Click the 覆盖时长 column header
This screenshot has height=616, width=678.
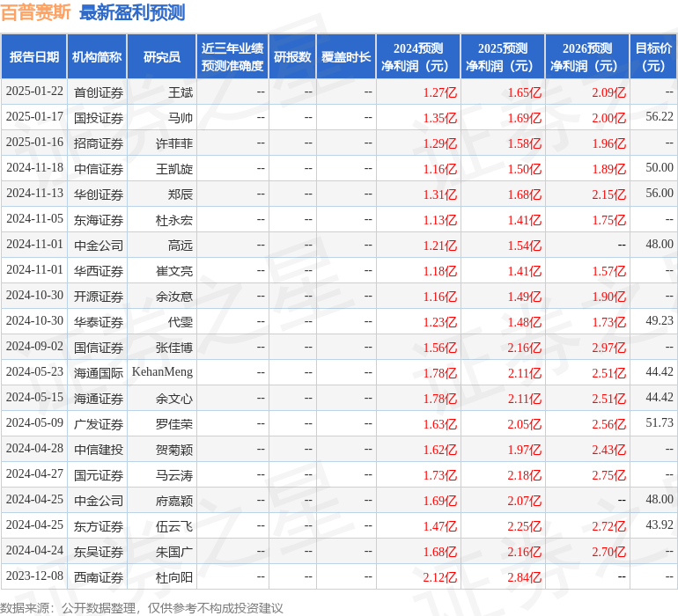click(346, 56)
